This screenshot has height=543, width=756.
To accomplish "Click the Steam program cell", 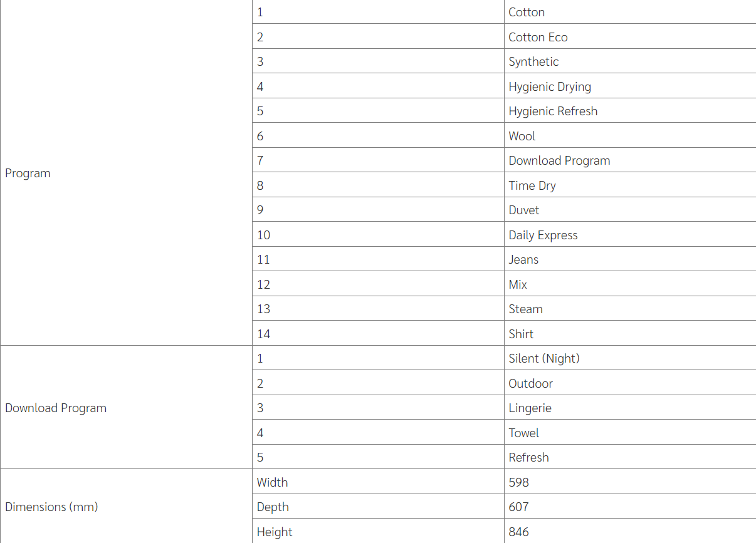I will pyautogui.click(x=525, y=309).
